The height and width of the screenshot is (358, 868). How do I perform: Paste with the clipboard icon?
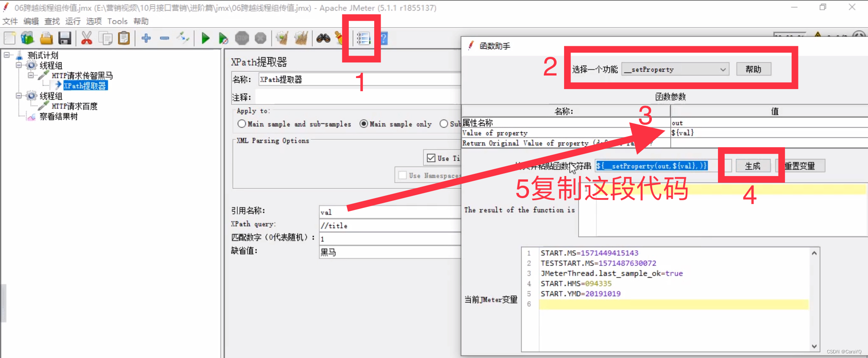[124, 38]
